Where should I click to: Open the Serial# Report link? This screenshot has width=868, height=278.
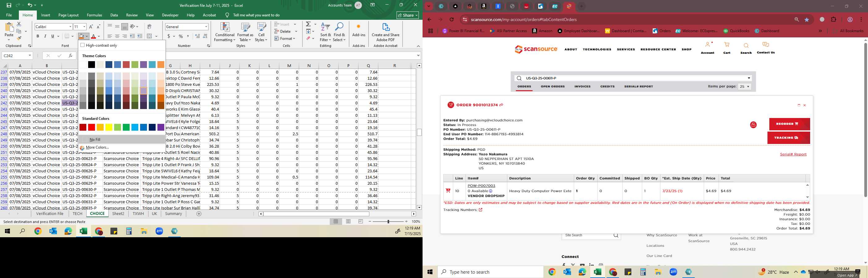(793, 154)
